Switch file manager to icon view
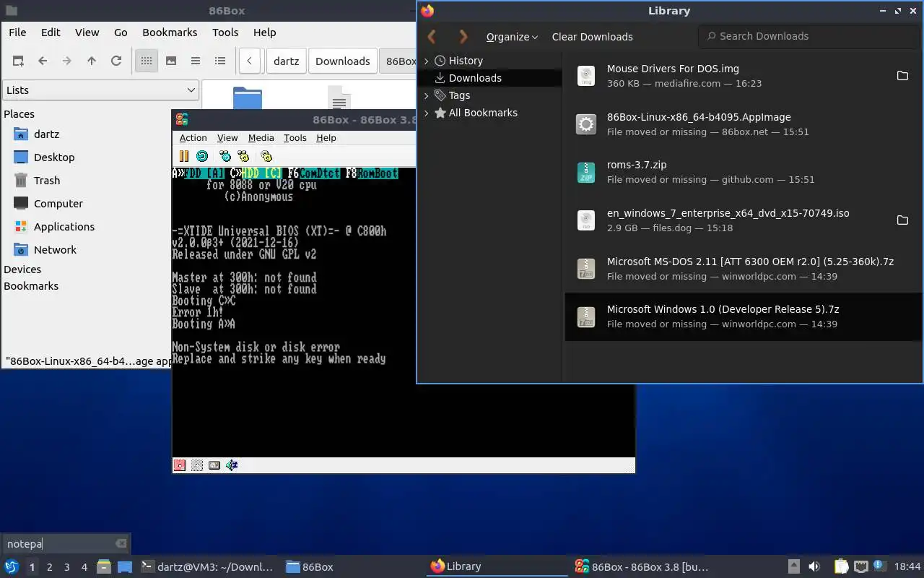Image resolution: width=924 pixels, height=578 pixels. point(147,61)
